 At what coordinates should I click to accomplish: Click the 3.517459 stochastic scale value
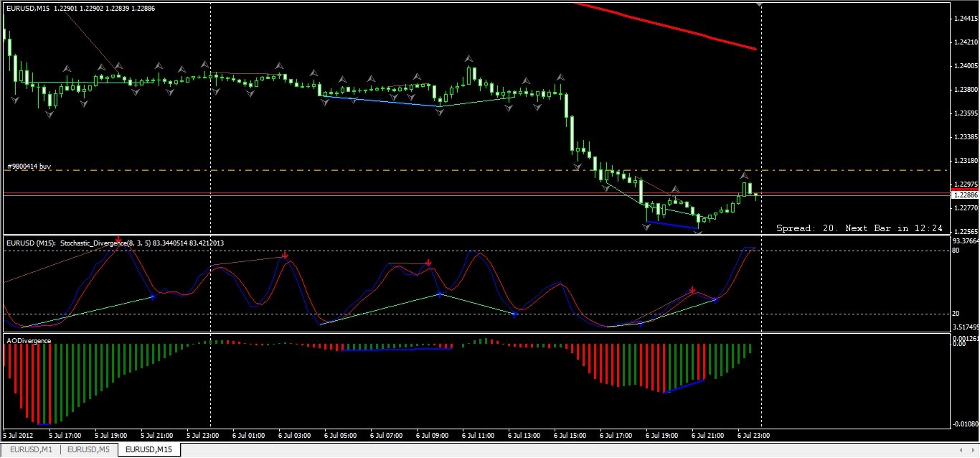[966, 327]
